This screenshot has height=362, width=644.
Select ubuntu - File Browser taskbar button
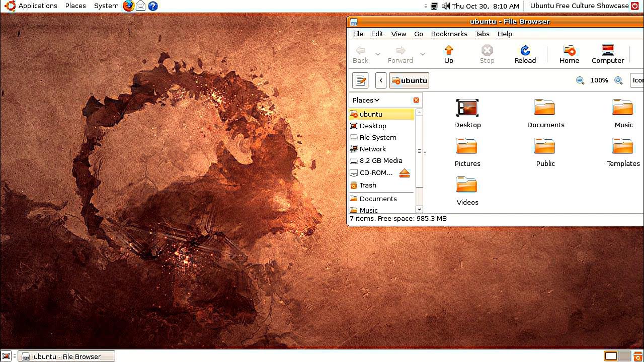click(x=66, y=356)
